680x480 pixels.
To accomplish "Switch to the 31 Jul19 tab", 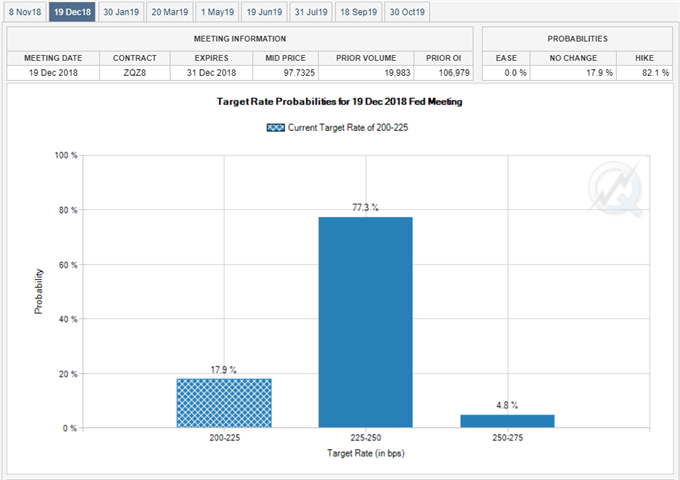I will click(311, 12).
